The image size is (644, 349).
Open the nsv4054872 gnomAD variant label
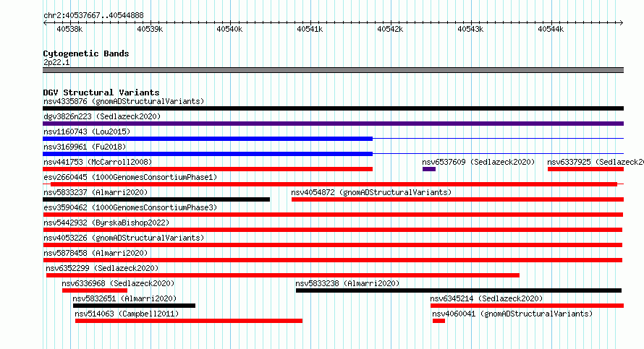pyautogui.click(x=371, y=192)
